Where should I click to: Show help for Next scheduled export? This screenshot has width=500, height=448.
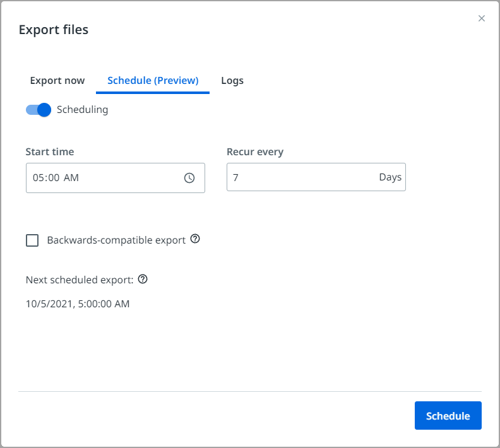click(x=143, y=279)
